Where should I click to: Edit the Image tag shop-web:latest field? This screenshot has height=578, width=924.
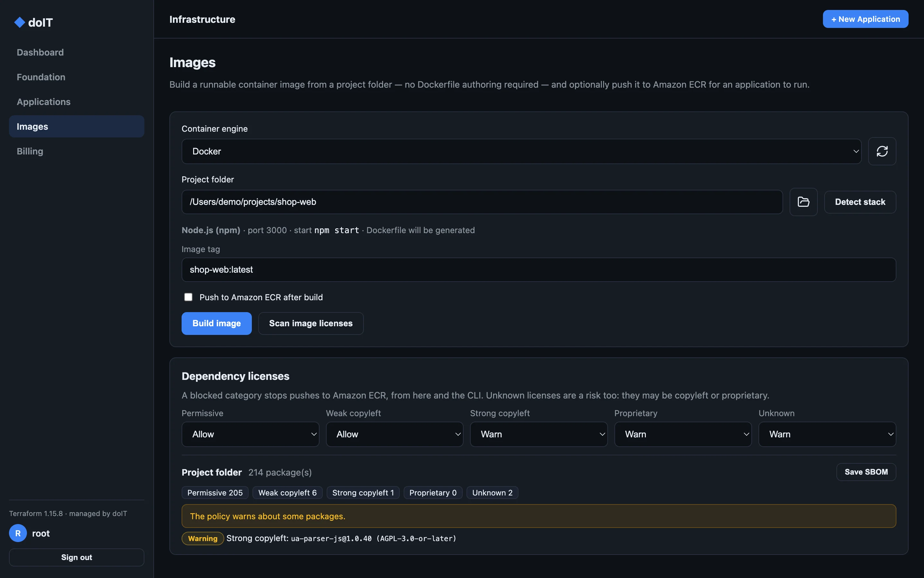pyautogui.click(x=538, y=269)
